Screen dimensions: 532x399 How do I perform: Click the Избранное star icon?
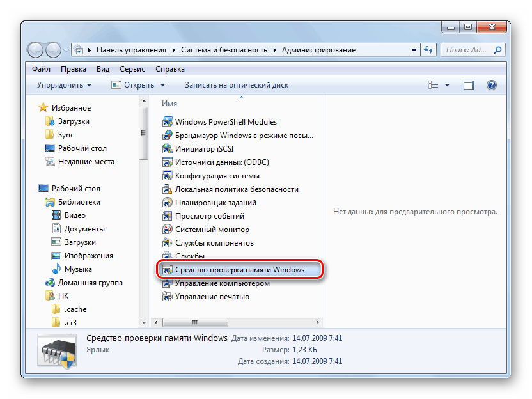coord(43,107)
